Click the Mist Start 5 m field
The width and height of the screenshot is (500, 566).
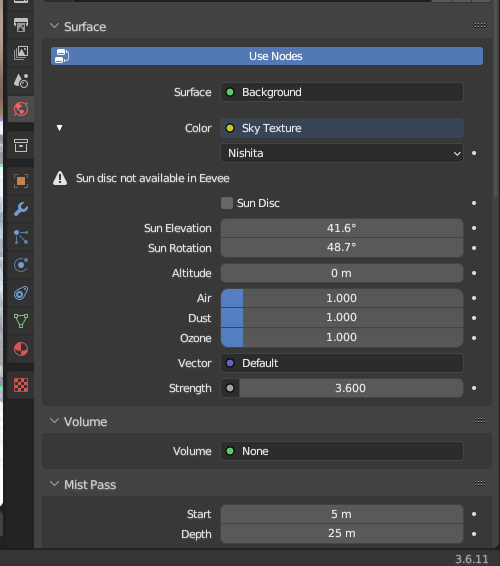coord(342,514)
